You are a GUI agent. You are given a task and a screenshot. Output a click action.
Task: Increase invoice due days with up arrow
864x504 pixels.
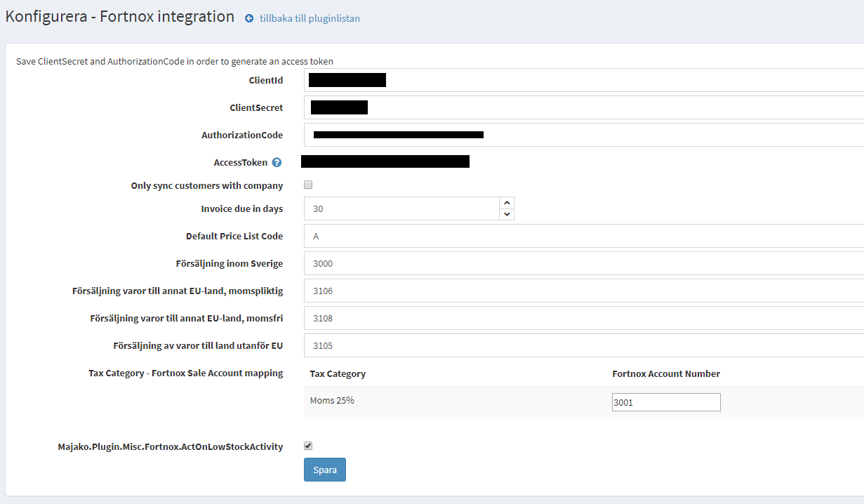tap(507, 203)
